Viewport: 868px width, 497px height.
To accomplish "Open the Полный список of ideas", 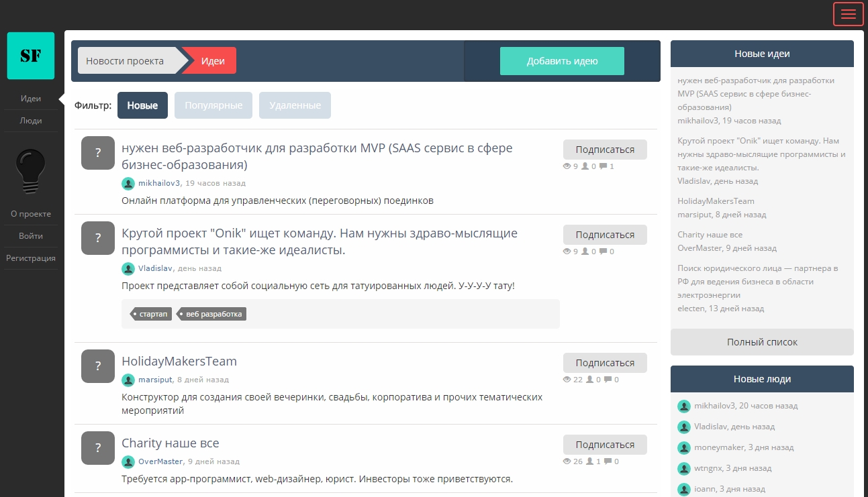I will pyautogui.click(x=762, y=342).
